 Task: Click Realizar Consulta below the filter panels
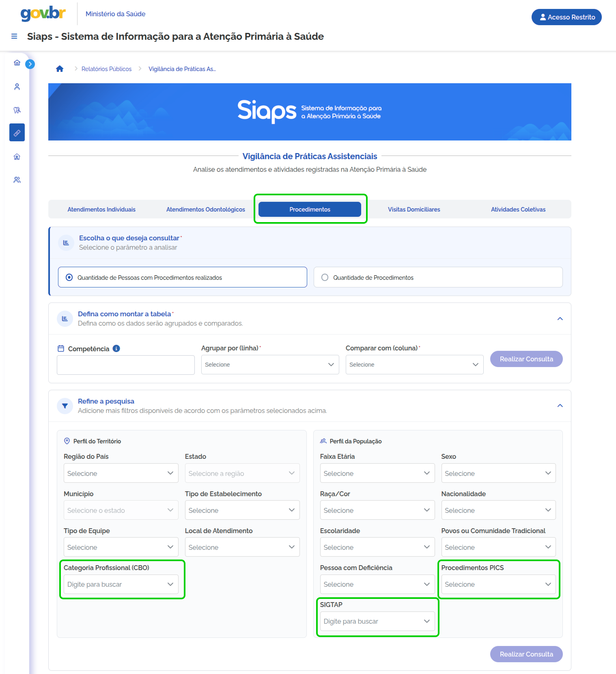point(526,654)
